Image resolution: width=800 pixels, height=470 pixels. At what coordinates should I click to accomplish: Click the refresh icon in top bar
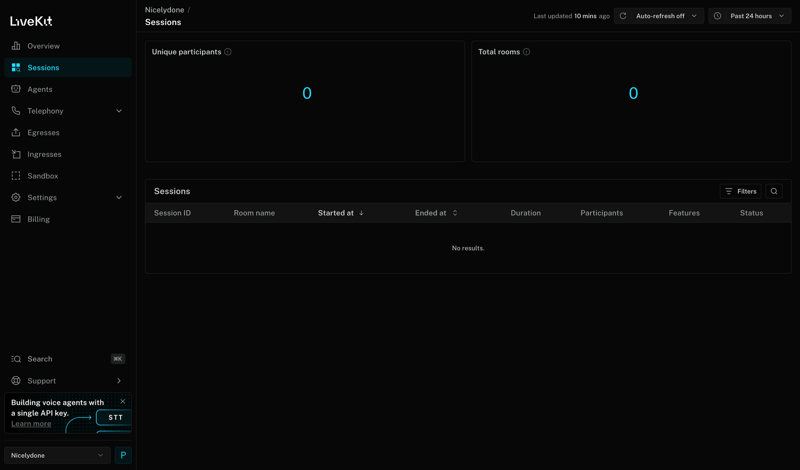pyautogui.click(x=623, y=16)
